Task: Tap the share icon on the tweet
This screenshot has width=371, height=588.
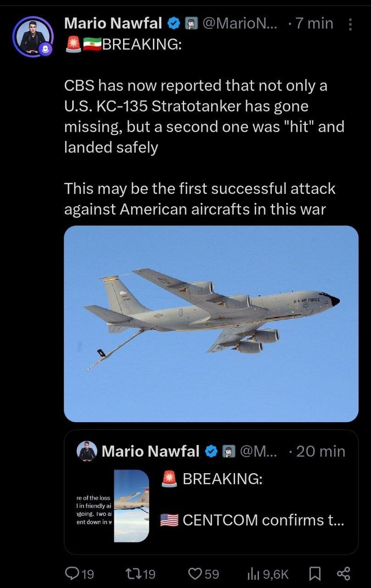Action: (x=343, y=573)
